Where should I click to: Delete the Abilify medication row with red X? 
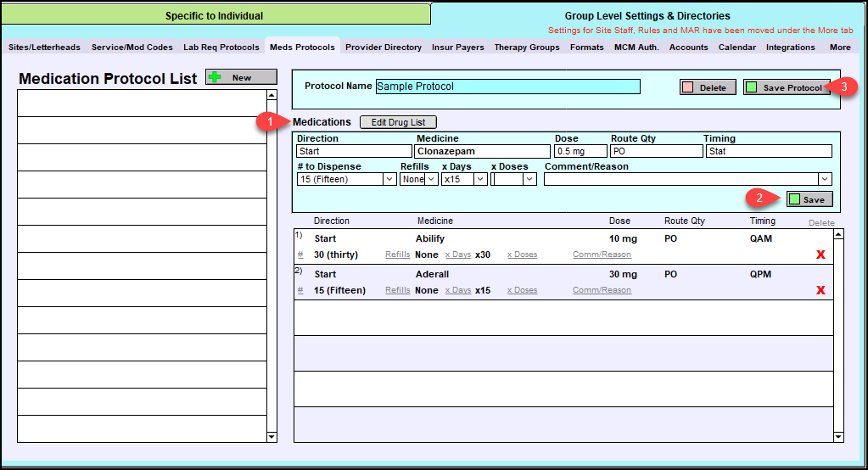tap(820, 255)
